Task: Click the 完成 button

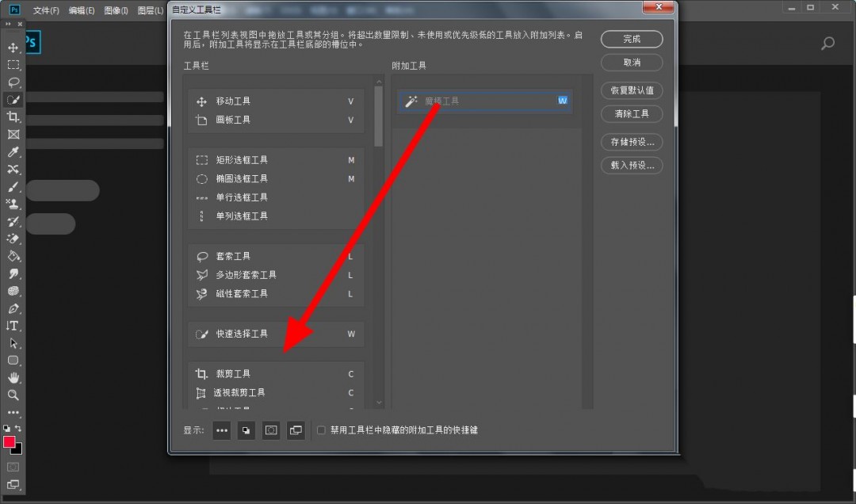Action: coord(632,39)
